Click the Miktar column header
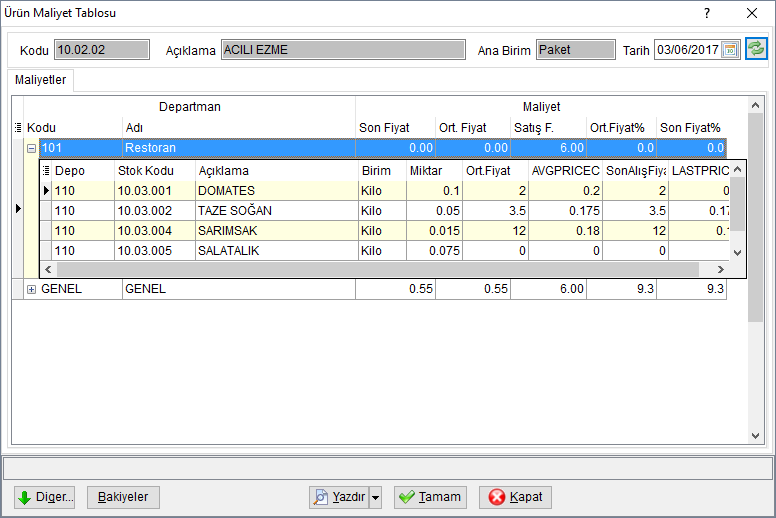 (x=435, y=171)
